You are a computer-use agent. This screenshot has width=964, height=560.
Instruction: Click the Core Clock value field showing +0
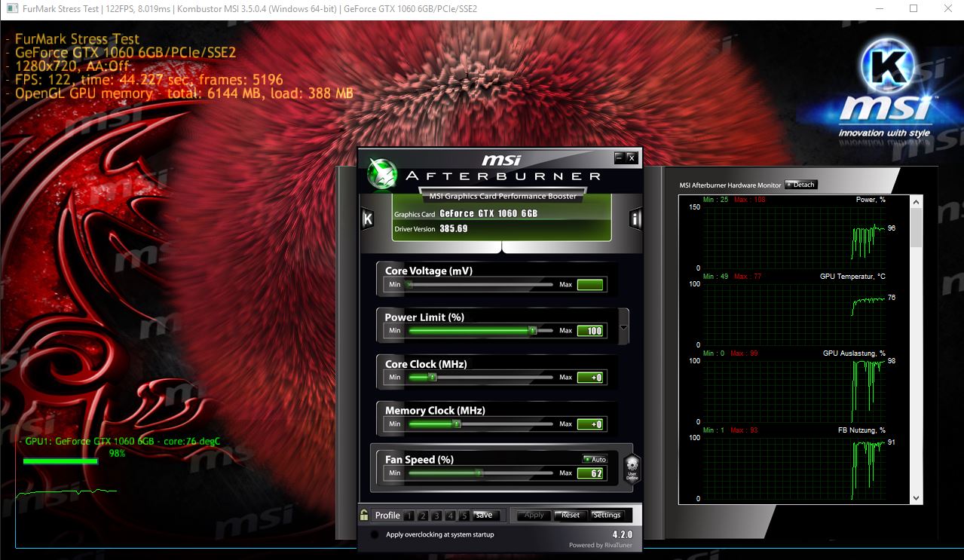[590, 378]
